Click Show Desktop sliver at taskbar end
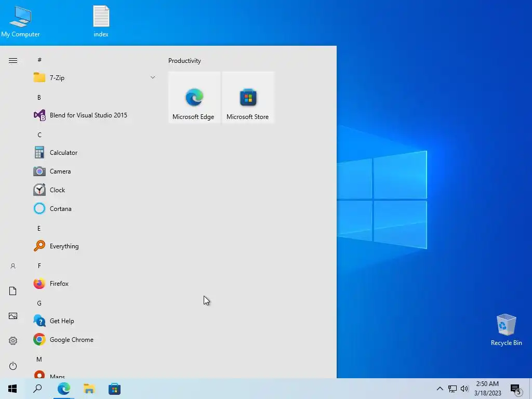532x399 pixels. [530, 389]
